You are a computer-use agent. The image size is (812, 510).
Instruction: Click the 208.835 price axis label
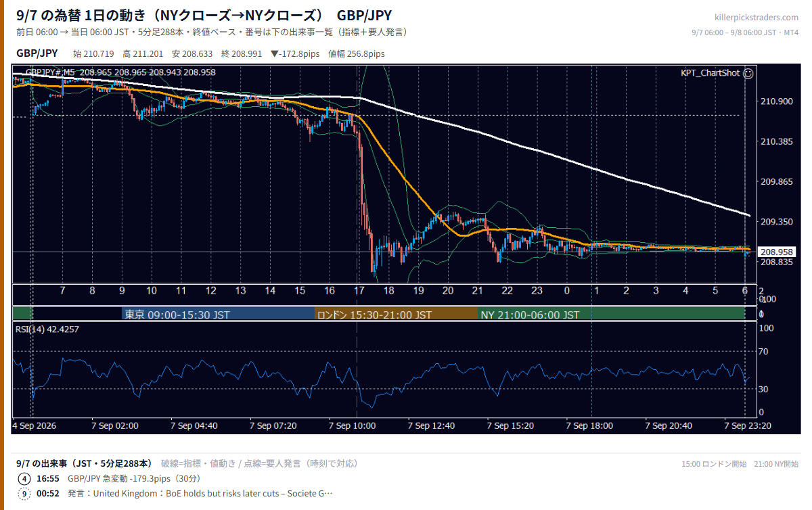click(x=775, y=262)
